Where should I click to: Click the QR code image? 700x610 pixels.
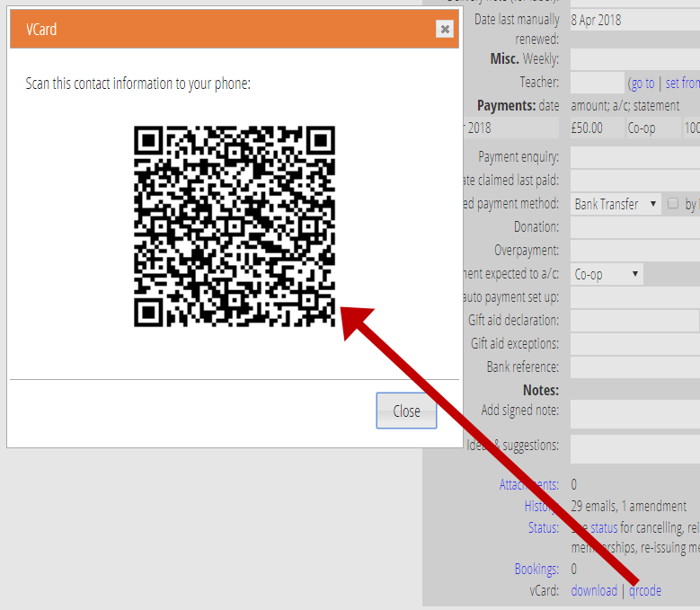click(x=235, y=226)
